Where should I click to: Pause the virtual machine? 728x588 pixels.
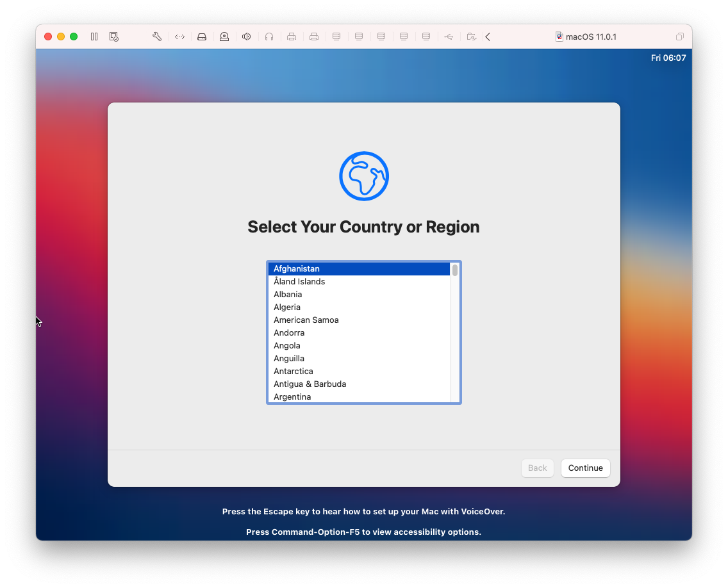click(94, 37)
